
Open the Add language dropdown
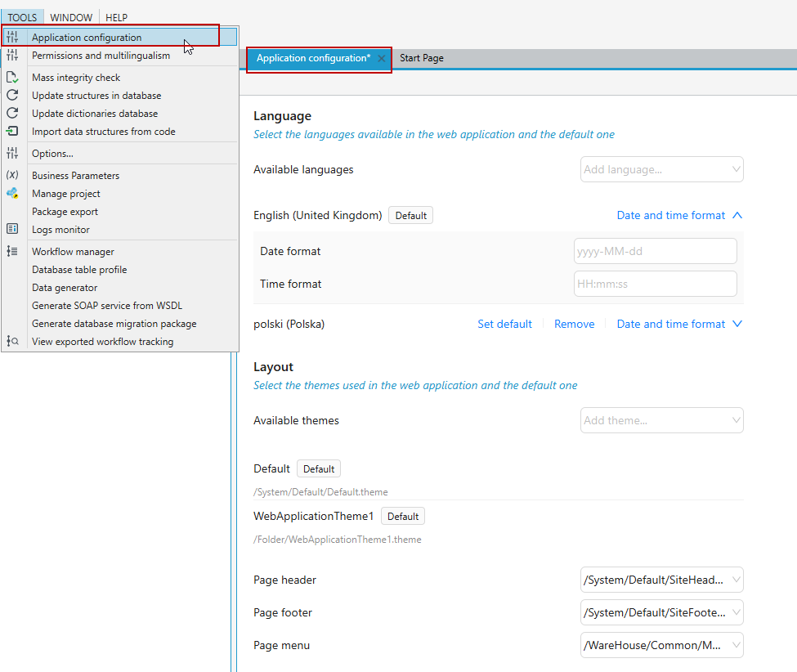click(662, 169)
